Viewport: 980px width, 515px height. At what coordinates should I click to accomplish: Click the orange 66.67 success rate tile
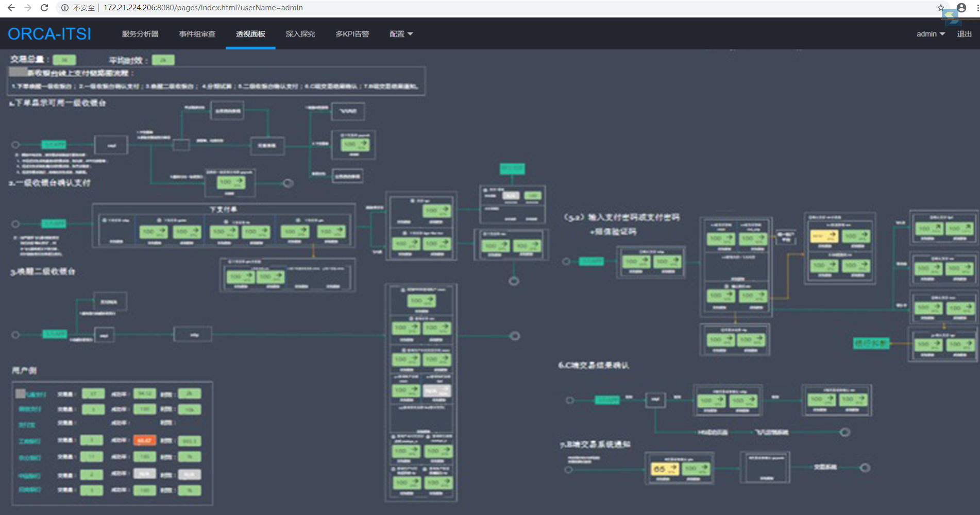[144, 440]
